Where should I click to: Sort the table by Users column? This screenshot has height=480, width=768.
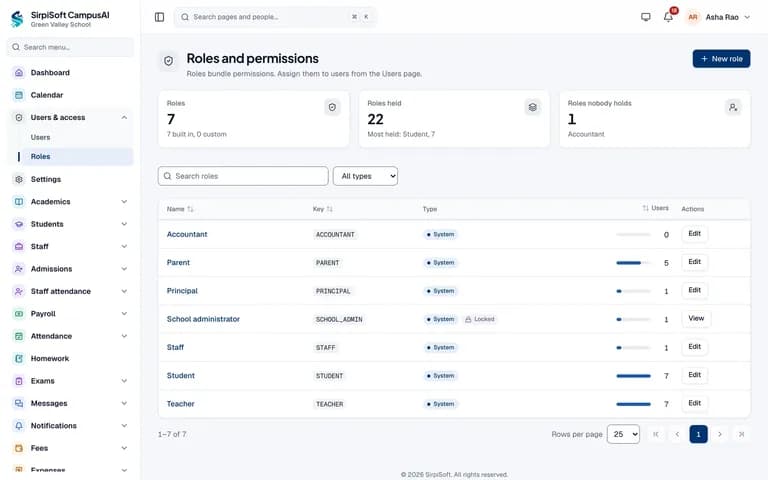655,208
